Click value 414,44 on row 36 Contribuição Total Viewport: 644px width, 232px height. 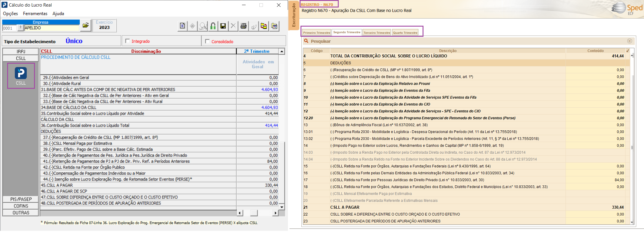[x=271, y=125]
